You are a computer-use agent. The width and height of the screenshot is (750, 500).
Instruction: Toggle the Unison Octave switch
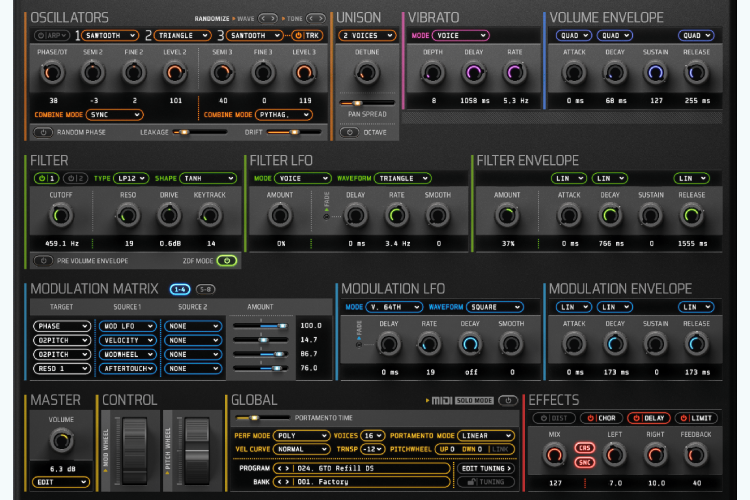click(349, 132)
